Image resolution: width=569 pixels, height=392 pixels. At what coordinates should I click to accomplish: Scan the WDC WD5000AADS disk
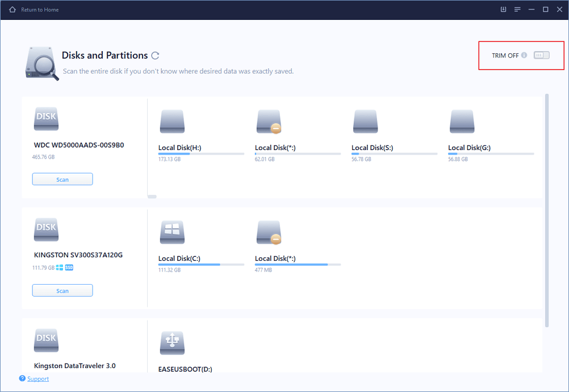(62, 180)
